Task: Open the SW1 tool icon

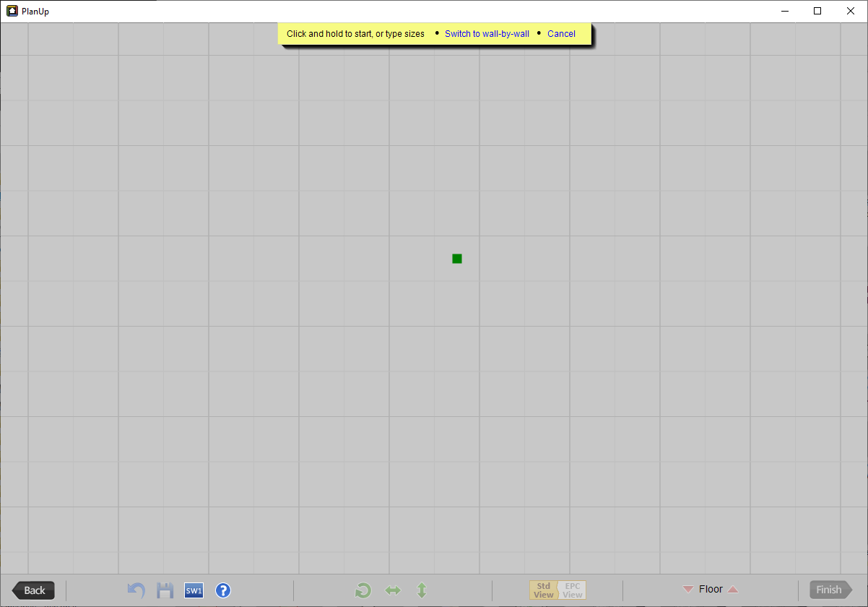Action: pyautogui.click(x=194, y=590)
